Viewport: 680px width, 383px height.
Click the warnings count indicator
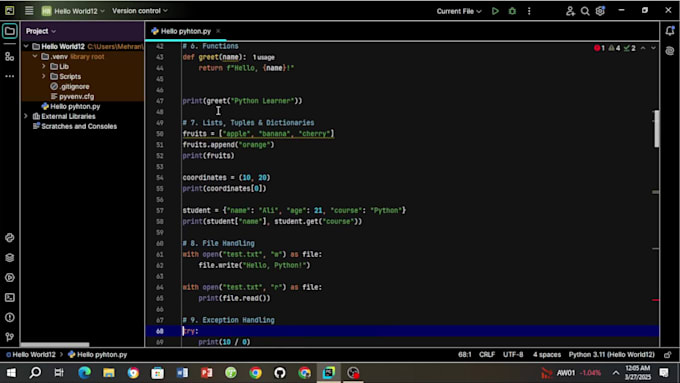click(614, 48)
